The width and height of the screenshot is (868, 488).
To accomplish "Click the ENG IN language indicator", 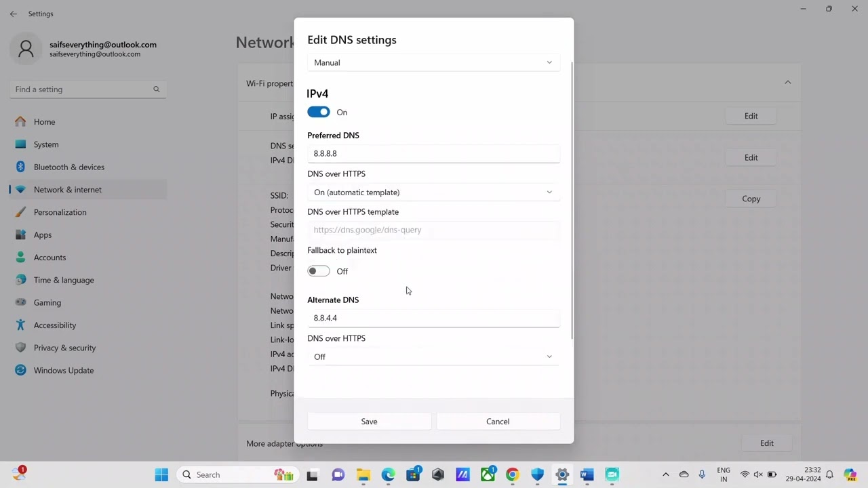I will tap(724, 474).
